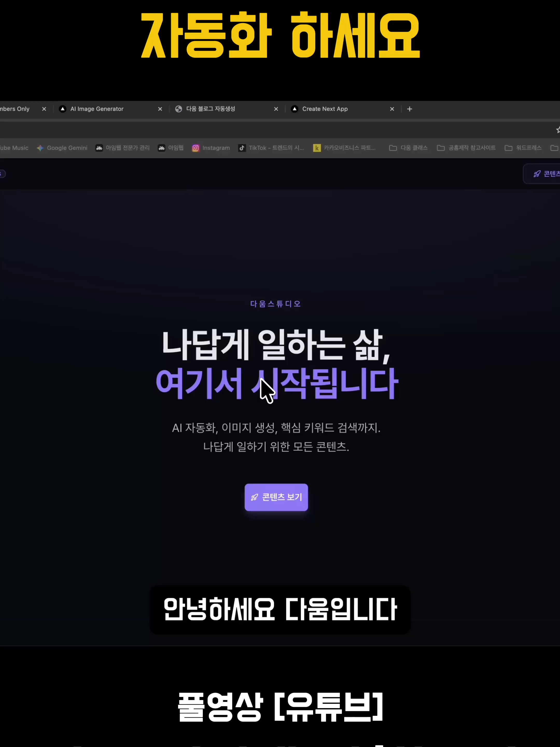
Task: Close the 'mbers Only' tab
Action: coord(44,109)
